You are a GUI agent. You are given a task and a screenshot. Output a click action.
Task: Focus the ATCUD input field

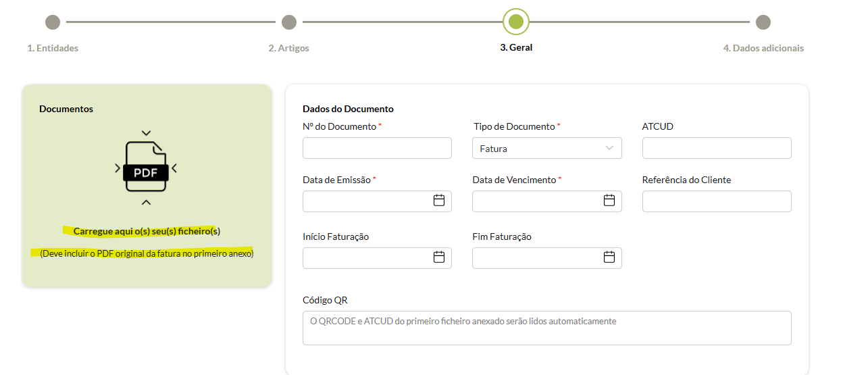(x=716, y=148)
